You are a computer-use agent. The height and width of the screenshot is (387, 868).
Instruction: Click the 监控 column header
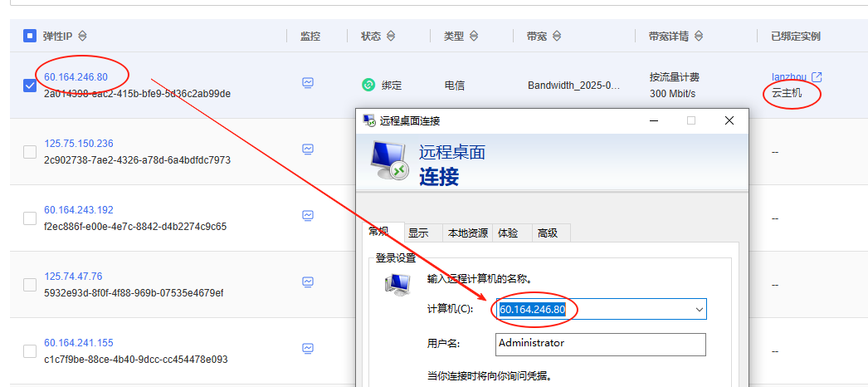click(310, 36)
